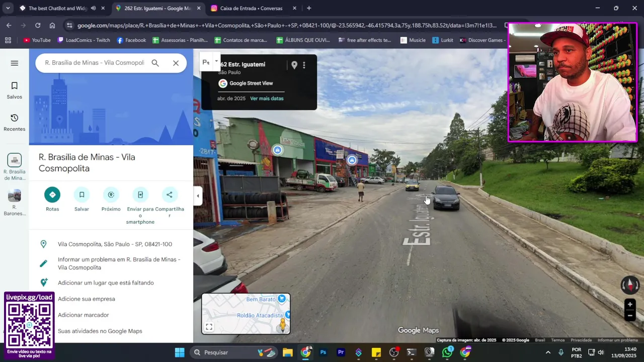Open Discover Games bookmark
This screenshot has height=362, width=644.
click(x=481, y=40)
